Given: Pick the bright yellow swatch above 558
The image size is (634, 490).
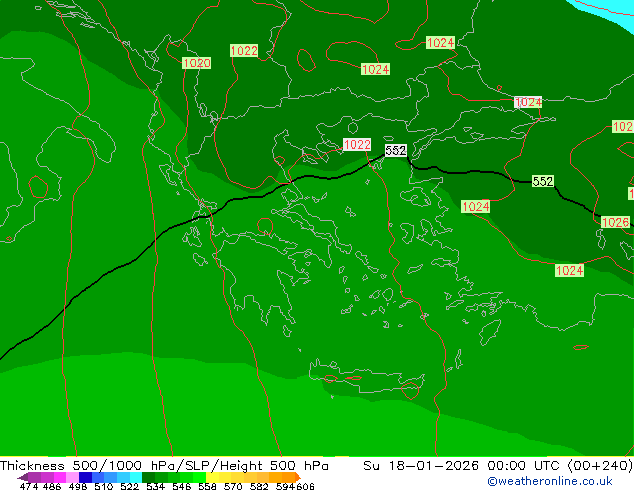Looking at the screenshot, I should click(212, 477).
